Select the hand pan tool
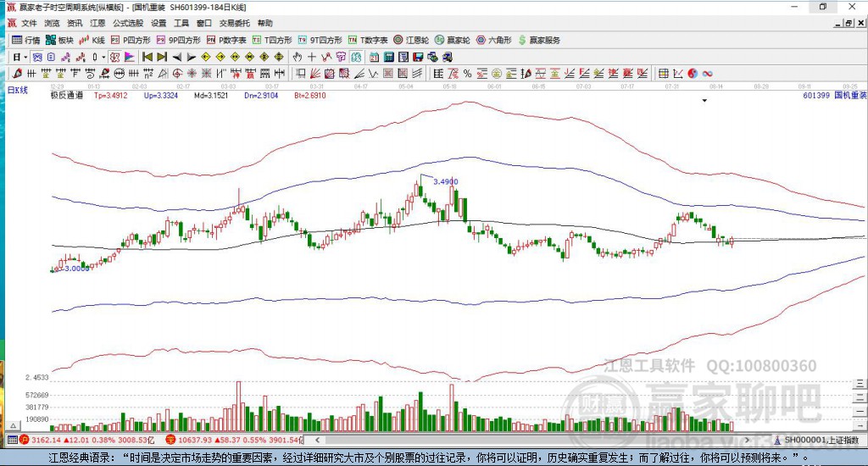868x466 pixels. tap(298, 57)
